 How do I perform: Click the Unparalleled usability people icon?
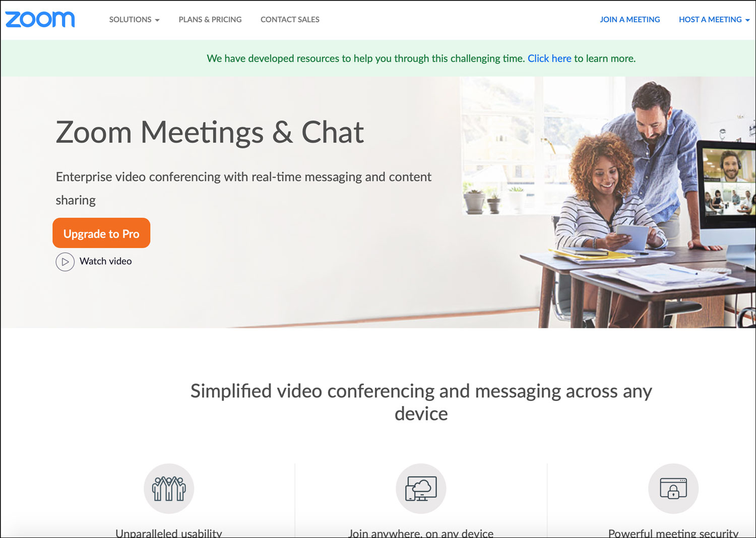(169, 488)
